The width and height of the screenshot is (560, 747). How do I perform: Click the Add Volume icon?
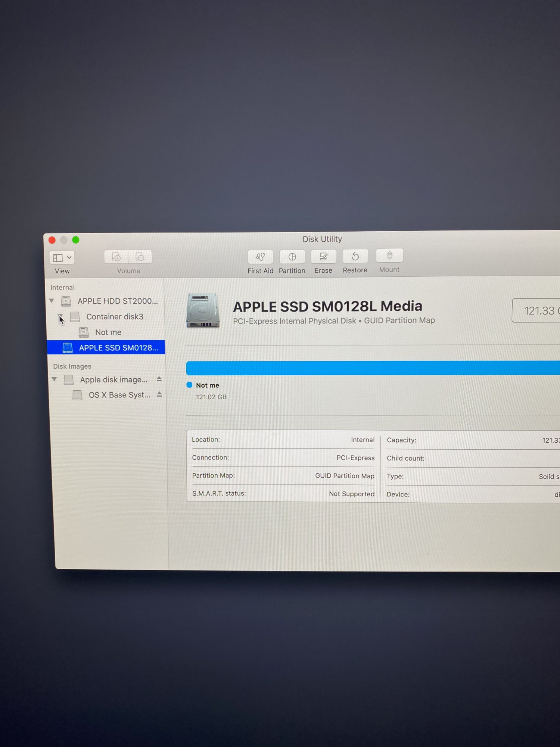tap(116, 257)
